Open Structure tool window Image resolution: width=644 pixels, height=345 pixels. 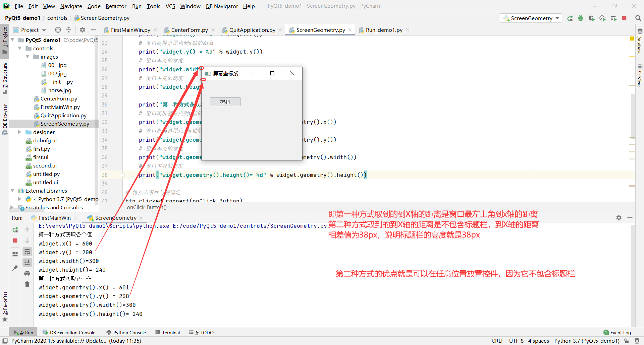5,78
